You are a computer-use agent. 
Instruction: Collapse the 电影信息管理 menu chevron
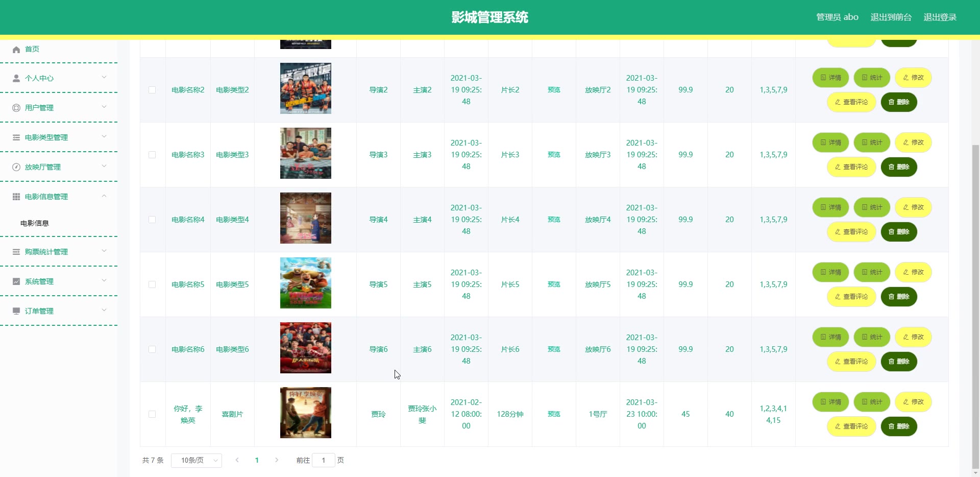(104, 196)
